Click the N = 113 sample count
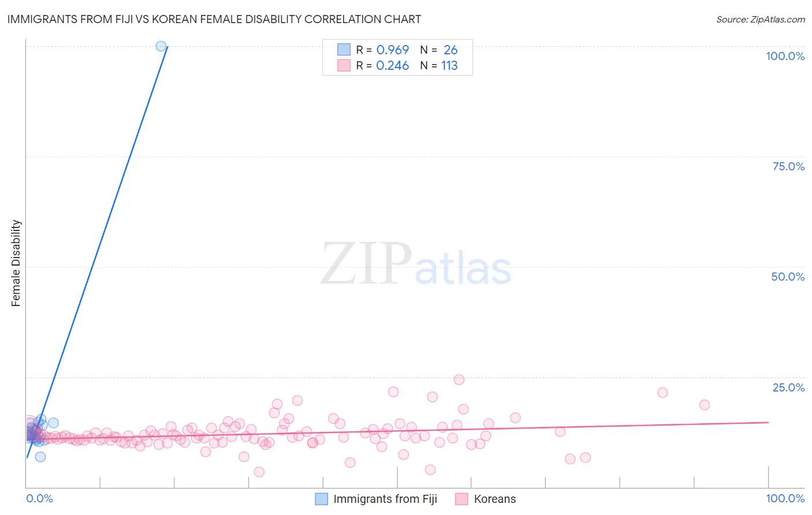This screenshot has width=812, height=515. click(x=439, y=65)
